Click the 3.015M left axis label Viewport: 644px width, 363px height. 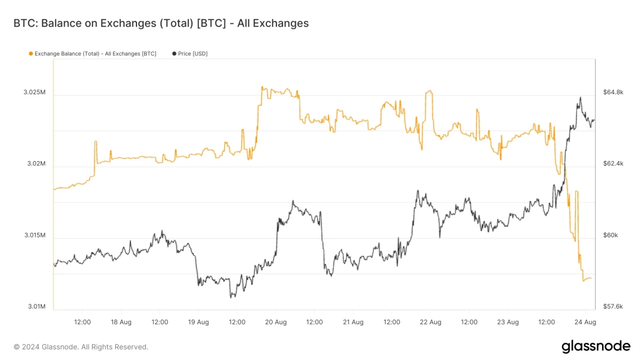click(34, 235)
